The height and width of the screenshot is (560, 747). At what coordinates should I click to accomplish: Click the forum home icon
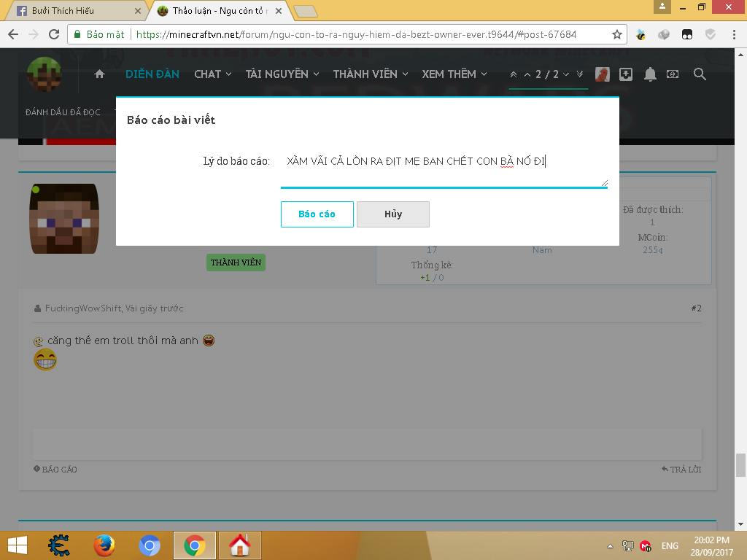point(99,74)
